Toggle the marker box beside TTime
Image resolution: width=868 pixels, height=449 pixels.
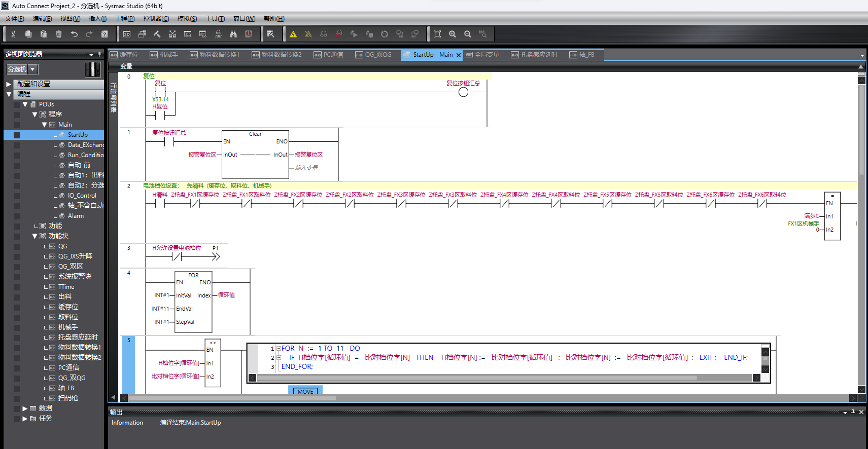(x=17, y=287)
